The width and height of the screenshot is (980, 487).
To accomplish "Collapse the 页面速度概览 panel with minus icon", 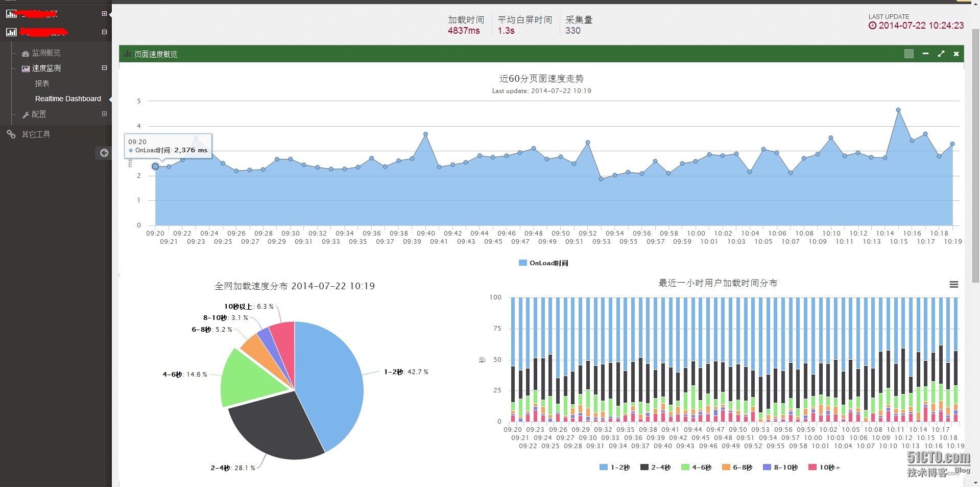I will (925, 54).
